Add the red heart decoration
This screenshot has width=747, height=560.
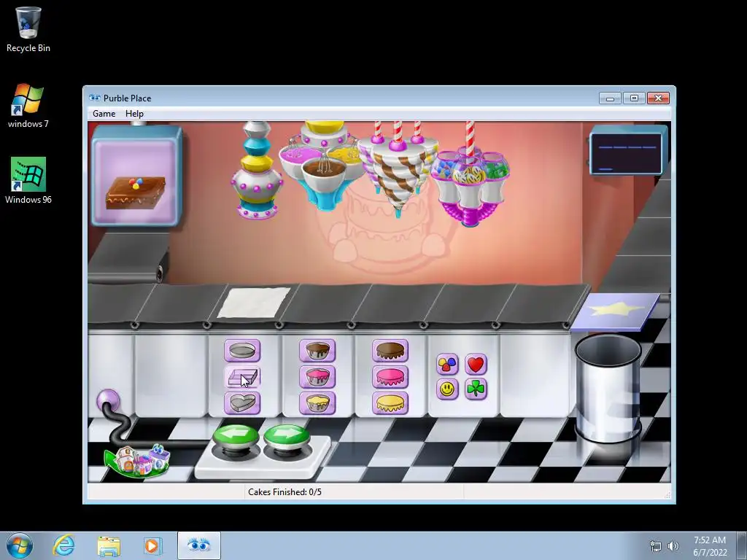[x=476, y=365]
